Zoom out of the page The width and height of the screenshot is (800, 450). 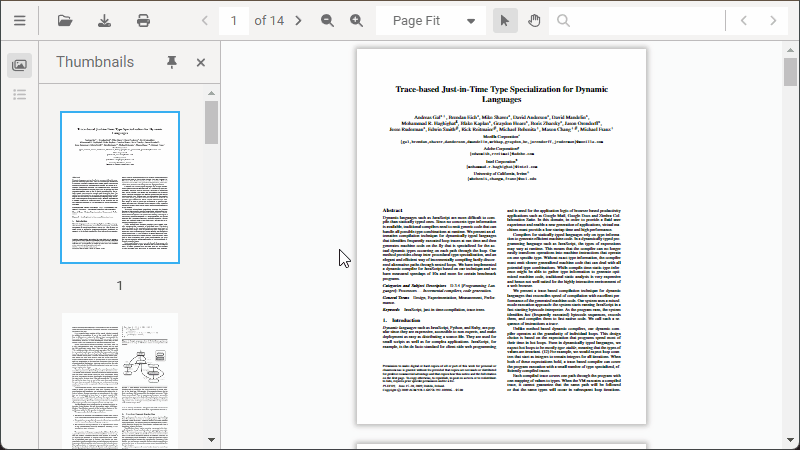click(328, 20)
